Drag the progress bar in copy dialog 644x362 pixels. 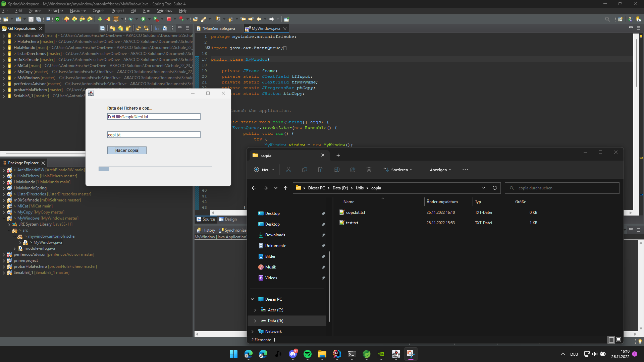coord(155,169)
